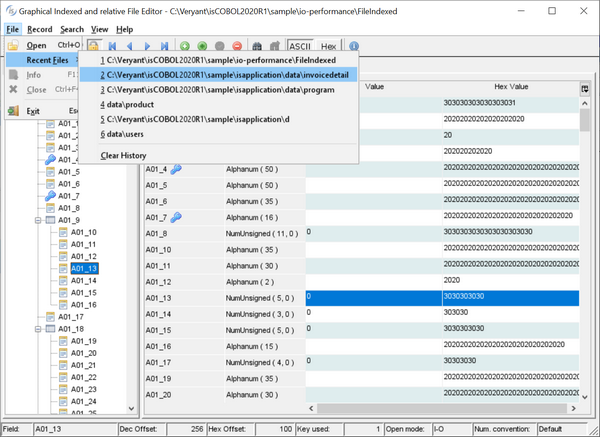Choose Exit from the File menu
The height and width of the screenshot is (437, 600).
click(34, 111)
